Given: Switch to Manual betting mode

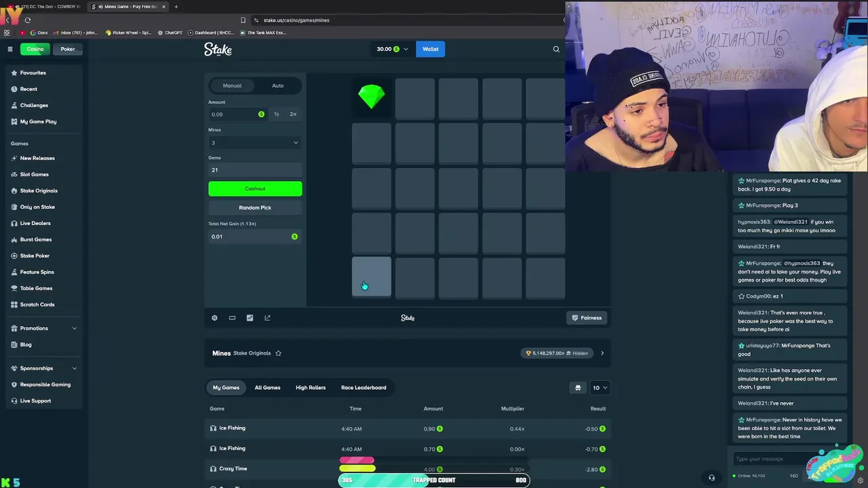Looking at the screenshot, I should point(232,85).
